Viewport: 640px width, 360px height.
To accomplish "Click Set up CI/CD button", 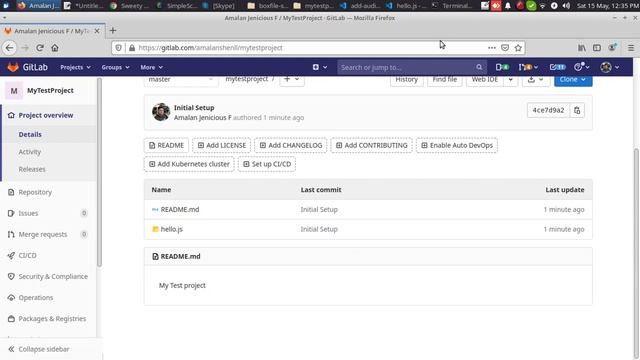I will (267, 164).
